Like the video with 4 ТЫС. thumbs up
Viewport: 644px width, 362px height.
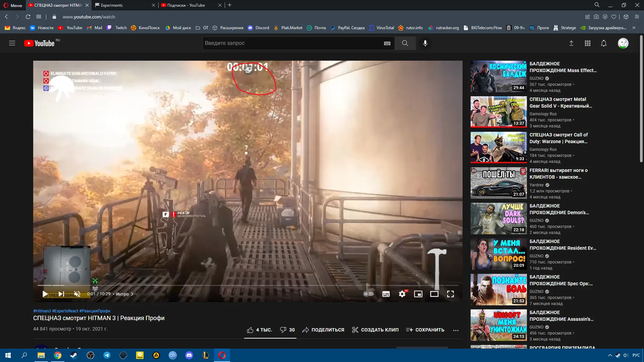tap(259, 330)
